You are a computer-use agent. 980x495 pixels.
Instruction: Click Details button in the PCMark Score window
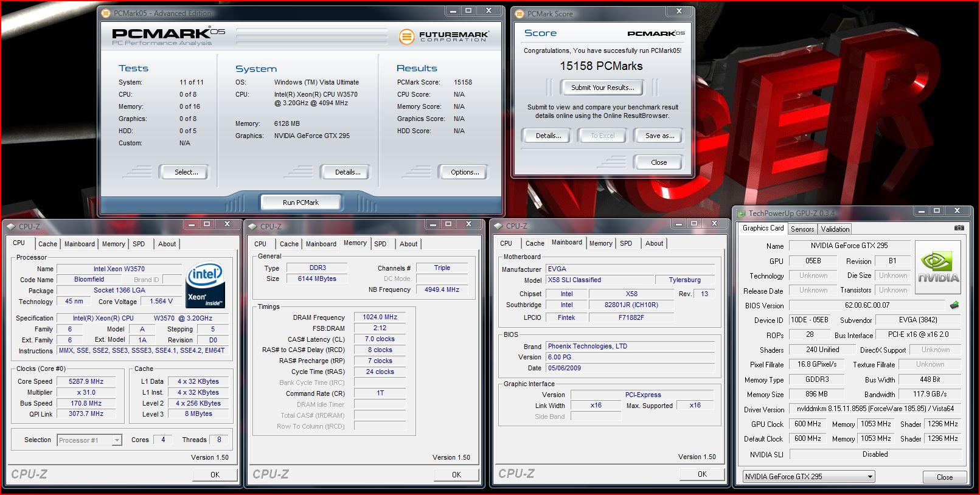click(x=548, y=136)
